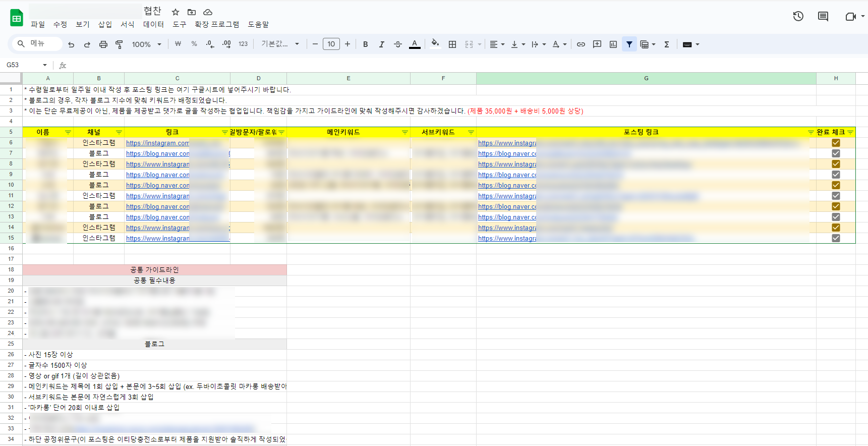
Task: Open the text color picker
Action: point(415,44)
